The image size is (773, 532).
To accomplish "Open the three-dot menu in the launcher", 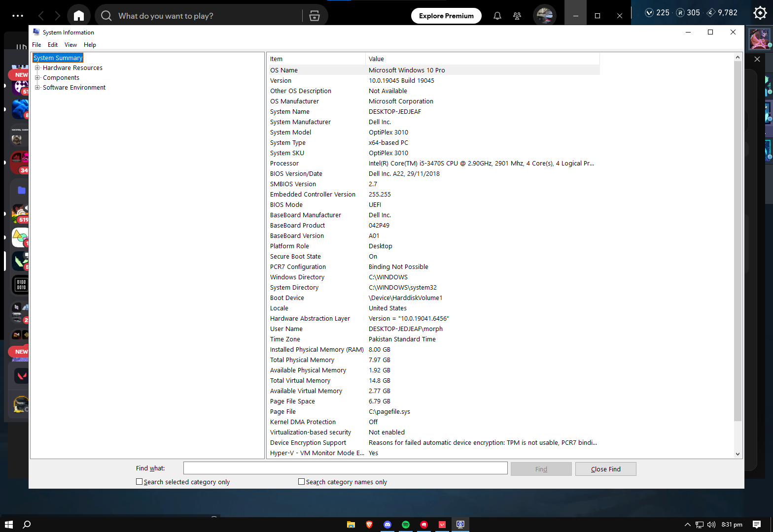I will 18,16.
